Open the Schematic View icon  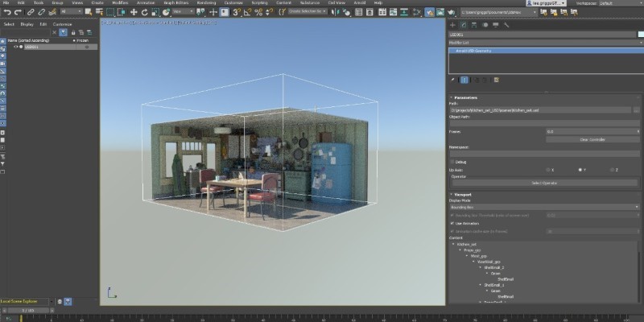point(404,12)
